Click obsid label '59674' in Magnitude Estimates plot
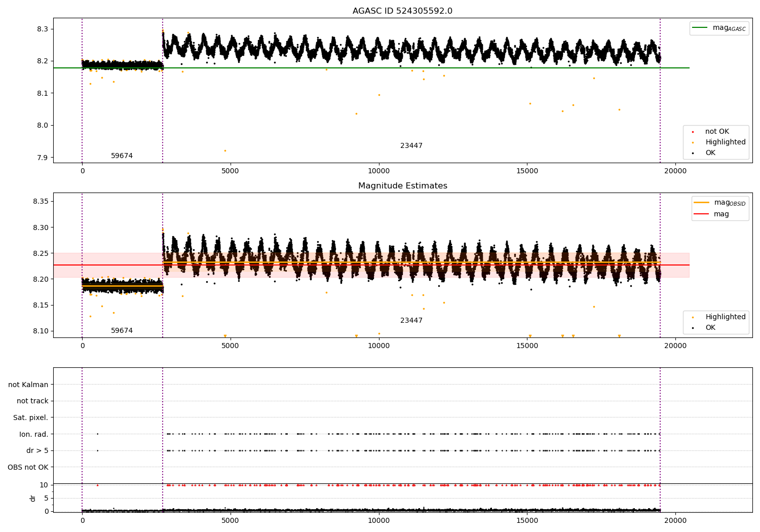 pos(122,331)
